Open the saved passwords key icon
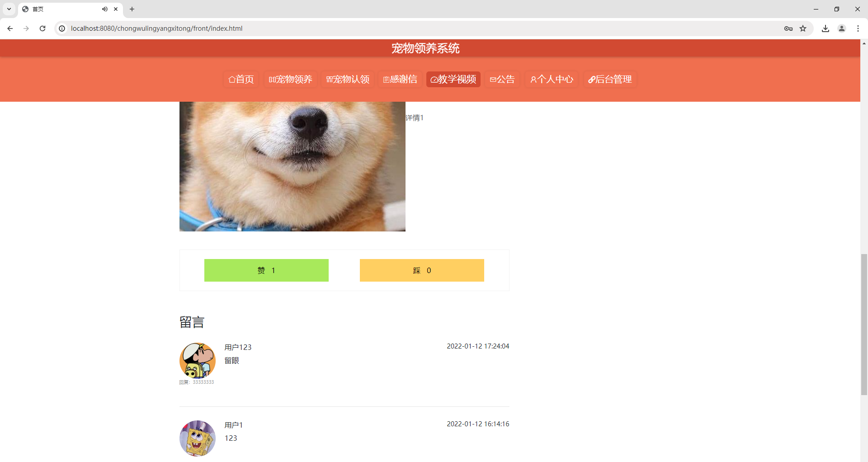 click(x=788, y=28)
